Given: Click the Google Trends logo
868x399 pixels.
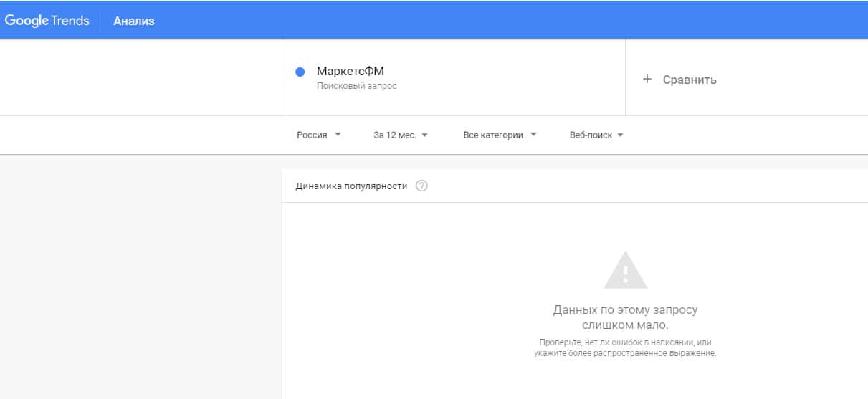Looking at the screenshot, I should pyautogui.click(x=47, y=20).
